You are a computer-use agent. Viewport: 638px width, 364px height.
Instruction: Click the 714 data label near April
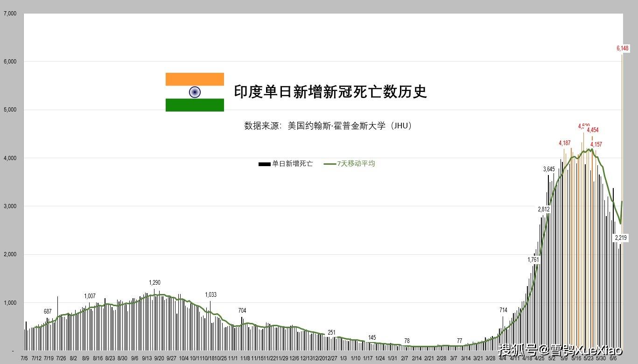tap(503, 310)
